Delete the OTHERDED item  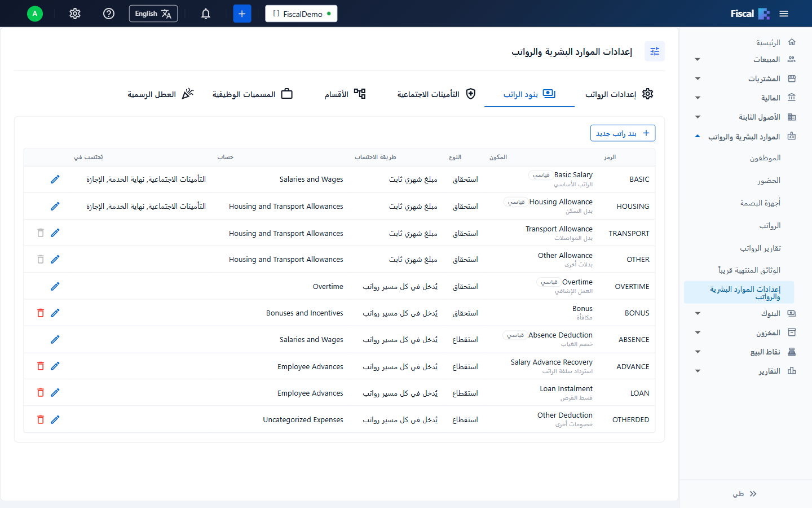[41, 420]
